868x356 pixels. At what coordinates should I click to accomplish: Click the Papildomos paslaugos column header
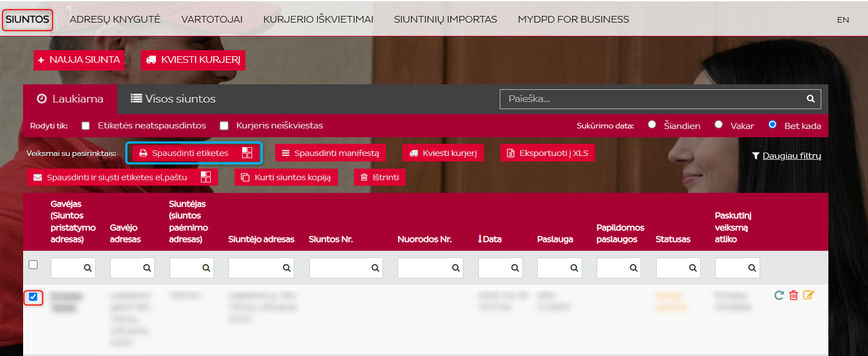point(620,233)
